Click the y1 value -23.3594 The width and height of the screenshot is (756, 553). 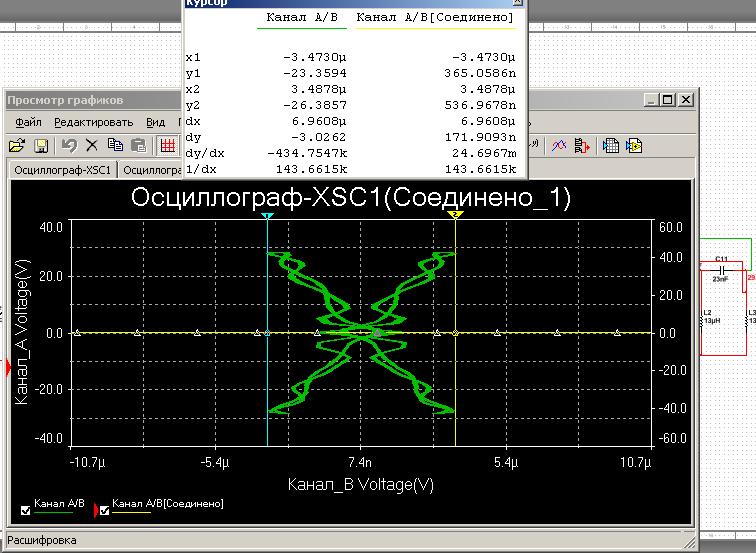[x=314, y=73]
